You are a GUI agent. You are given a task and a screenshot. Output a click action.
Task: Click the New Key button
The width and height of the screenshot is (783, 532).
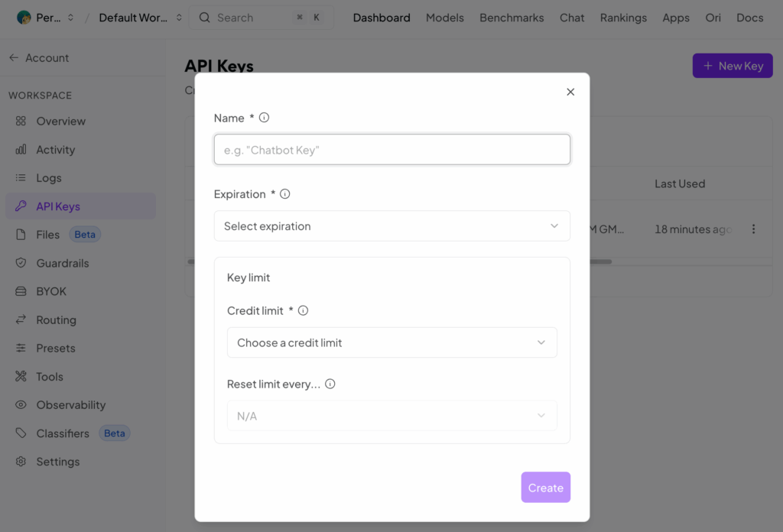click(x=733, y=66)
